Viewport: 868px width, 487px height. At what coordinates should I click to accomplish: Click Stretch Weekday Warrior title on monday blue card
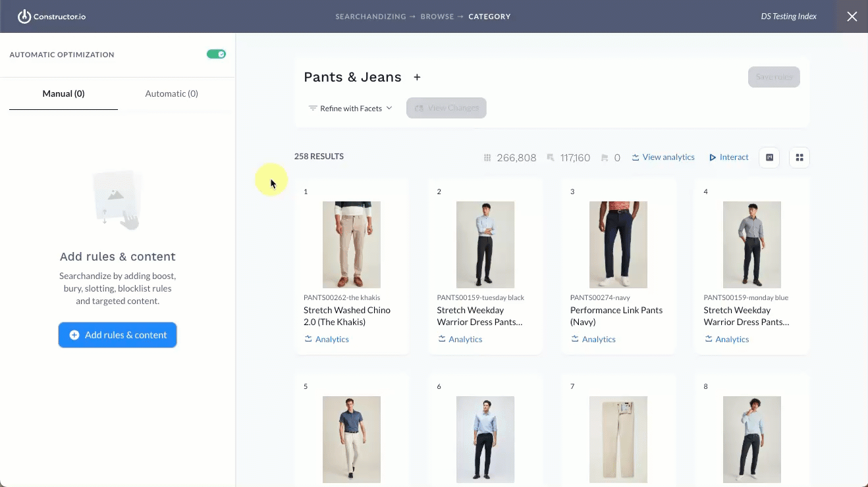tap(746, 316)
